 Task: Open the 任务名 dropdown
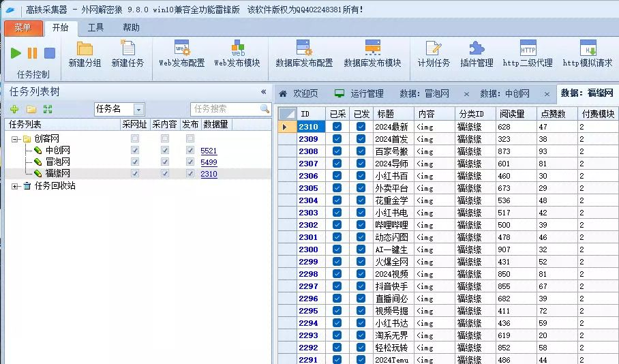coord(138,109)
